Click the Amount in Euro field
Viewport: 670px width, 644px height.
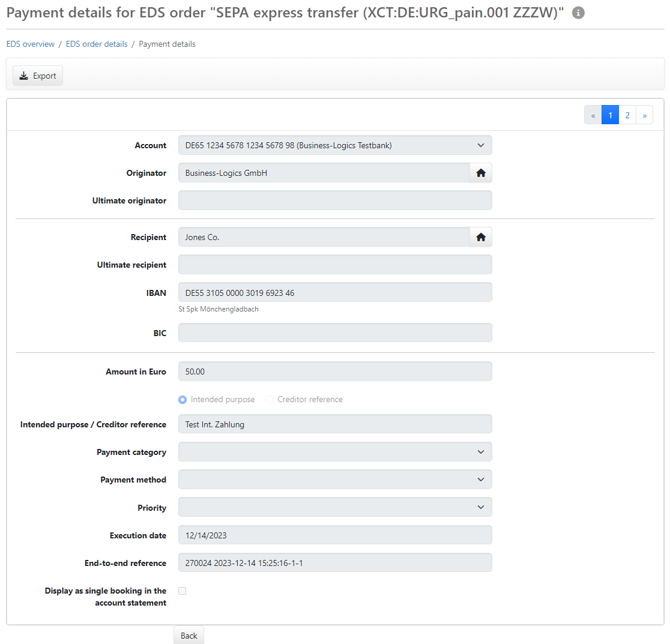coord(335,372)
